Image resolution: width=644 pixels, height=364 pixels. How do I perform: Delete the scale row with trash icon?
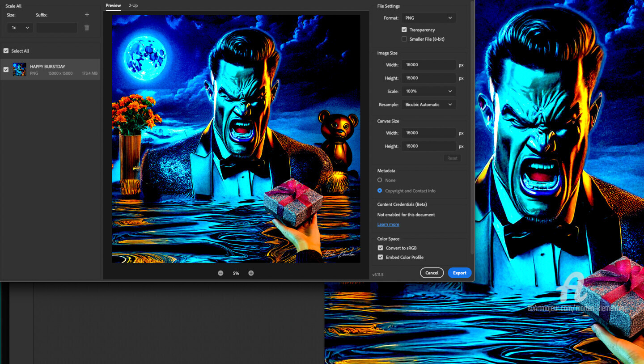pos(87,28)
